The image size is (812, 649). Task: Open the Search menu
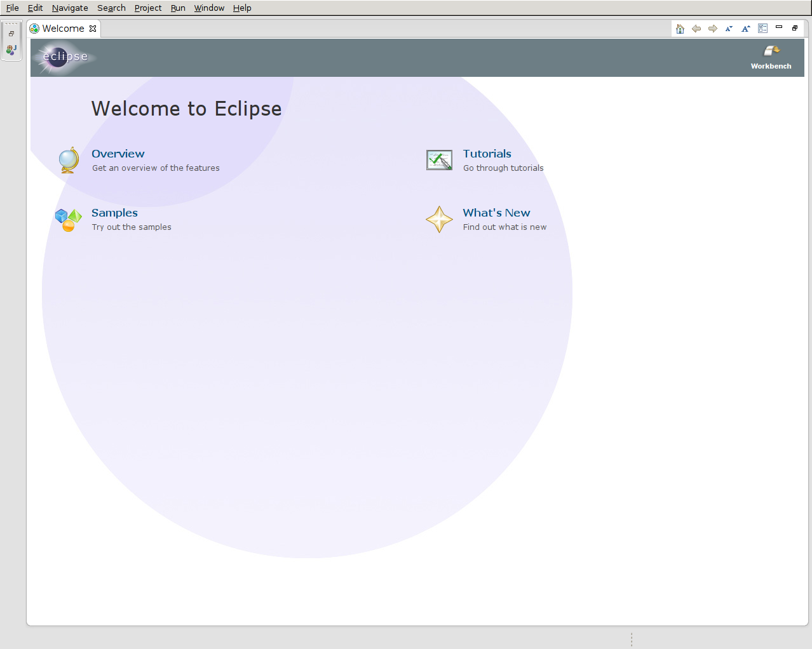pyautogui.click(x=111, y=8)
